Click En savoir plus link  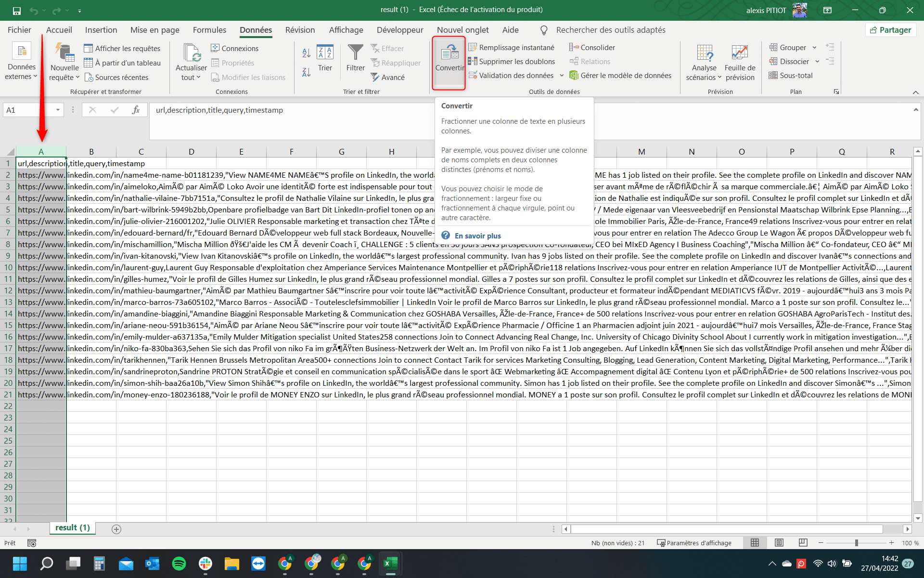coord(478,236)
